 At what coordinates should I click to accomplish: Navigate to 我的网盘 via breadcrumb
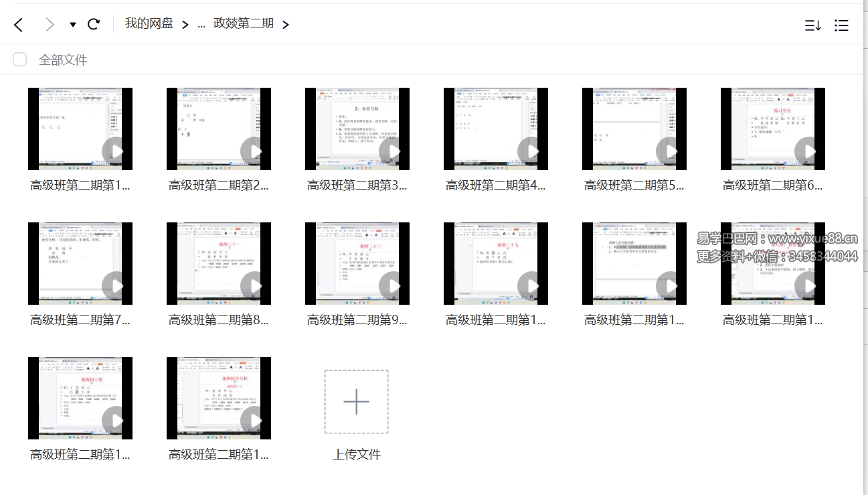149,22
